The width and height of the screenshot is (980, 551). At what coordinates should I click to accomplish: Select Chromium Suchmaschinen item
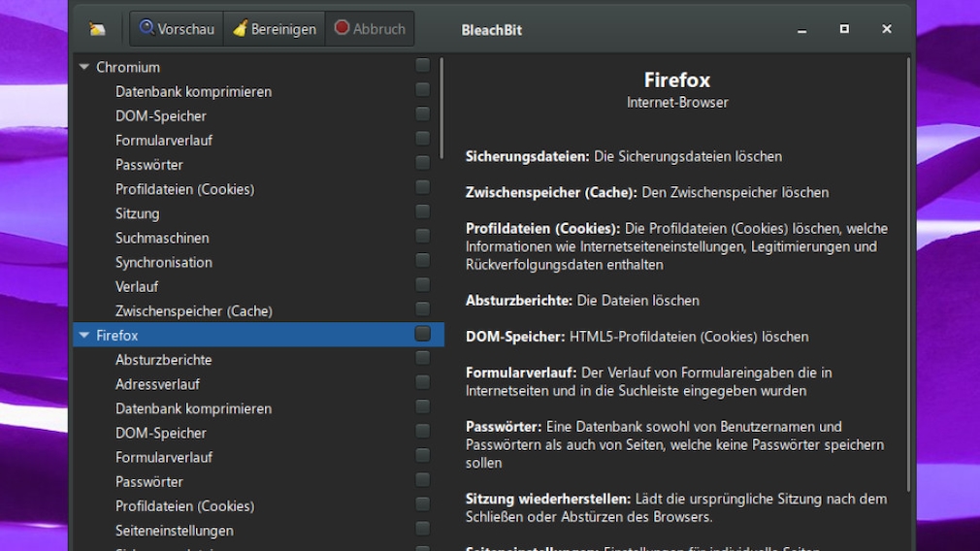point(162,238)
